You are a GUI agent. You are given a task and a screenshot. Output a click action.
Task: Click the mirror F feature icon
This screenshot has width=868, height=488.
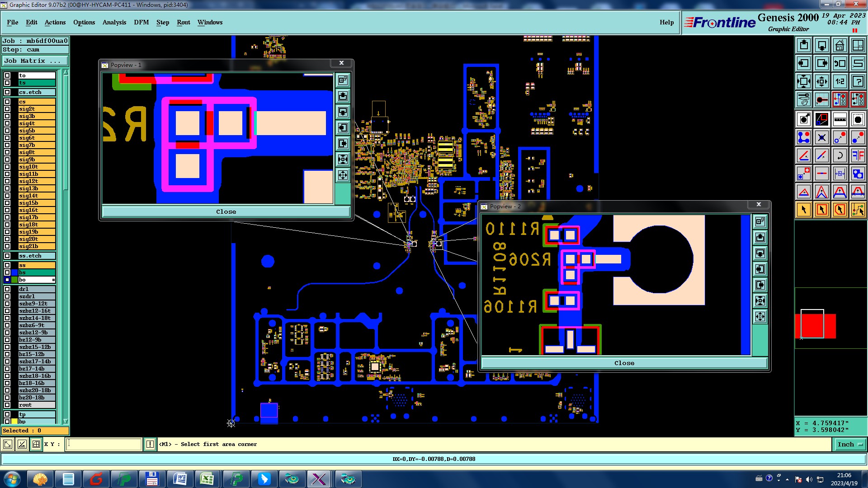tap(858, 155)
